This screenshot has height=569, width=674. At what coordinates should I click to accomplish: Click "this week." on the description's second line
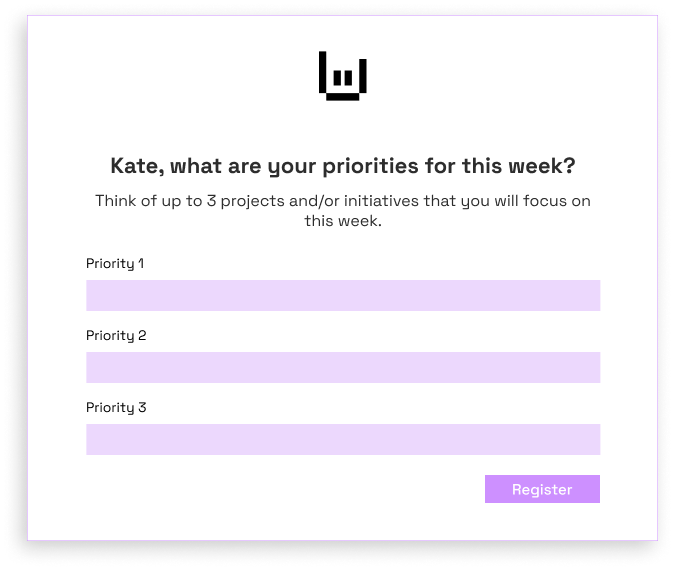(343, 221)
